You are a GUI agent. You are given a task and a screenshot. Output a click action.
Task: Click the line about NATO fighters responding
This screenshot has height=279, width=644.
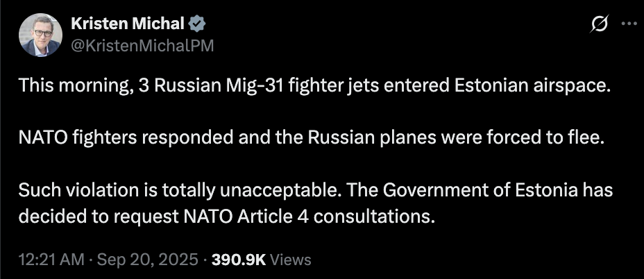312,139
